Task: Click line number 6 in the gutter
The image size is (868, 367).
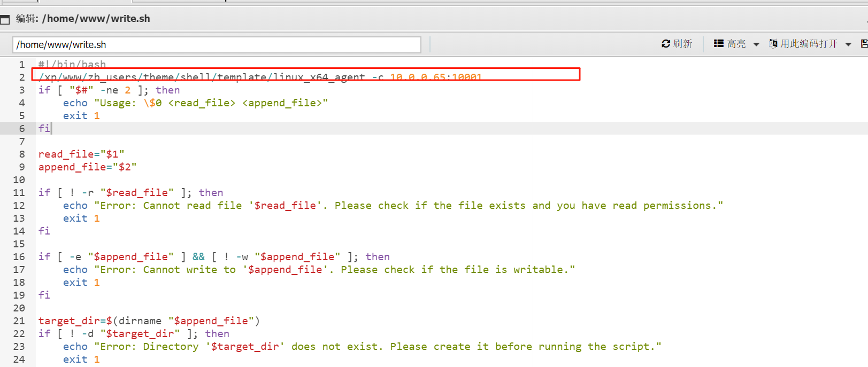Action: click(x=22, y=128)
